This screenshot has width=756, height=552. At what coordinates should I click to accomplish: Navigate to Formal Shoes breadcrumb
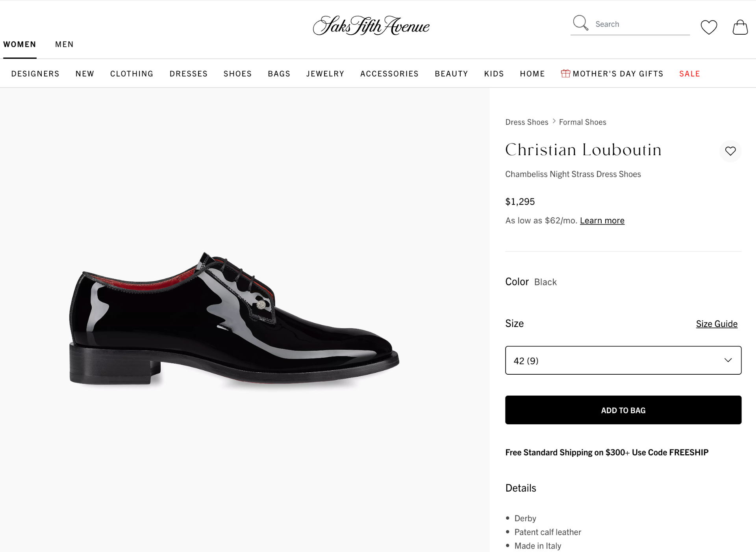tap(583, 122)
